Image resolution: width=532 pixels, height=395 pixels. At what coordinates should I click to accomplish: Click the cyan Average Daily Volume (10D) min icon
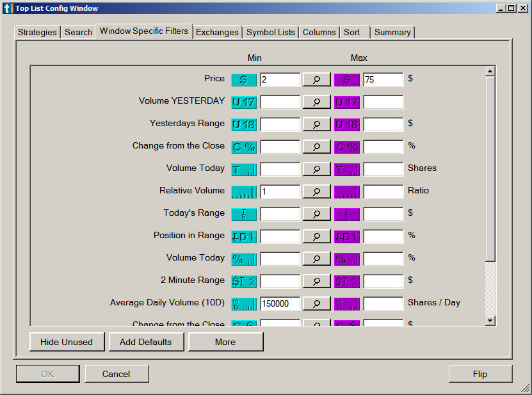click(244, 303)
